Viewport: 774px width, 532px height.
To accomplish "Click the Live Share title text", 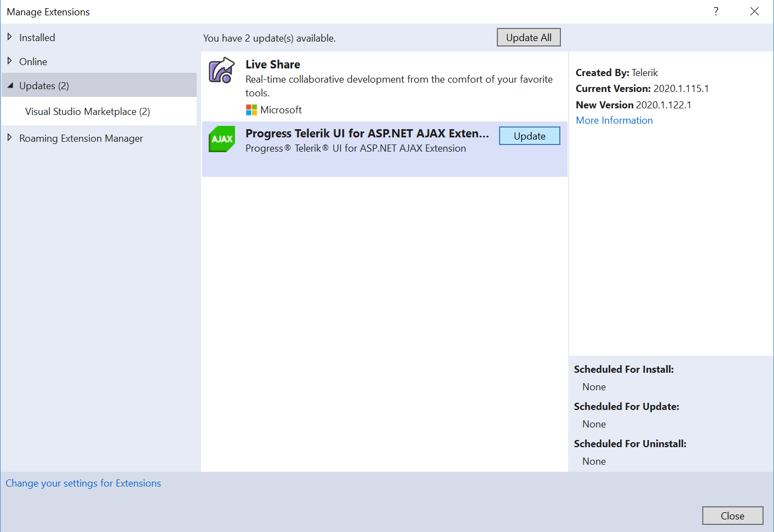I will 272,64.
